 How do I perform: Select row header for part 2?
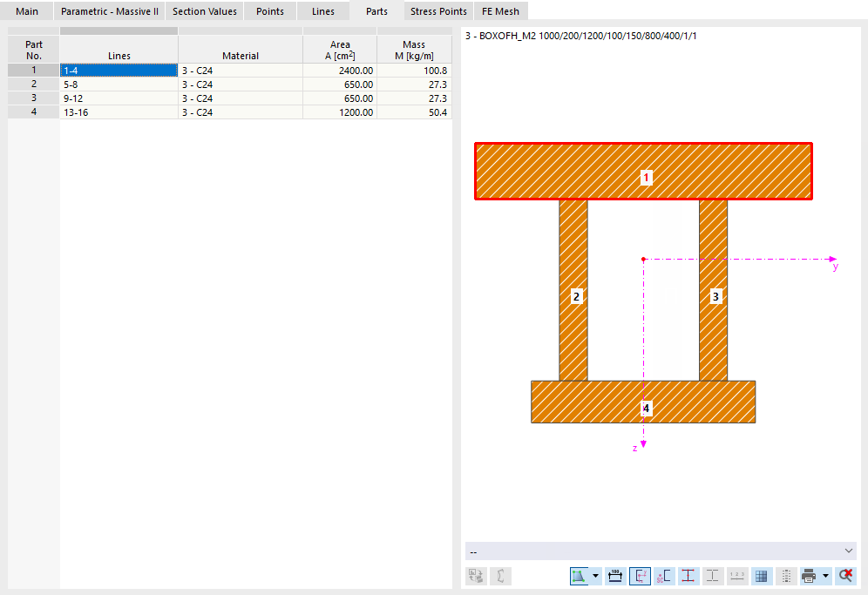(33, 85)
